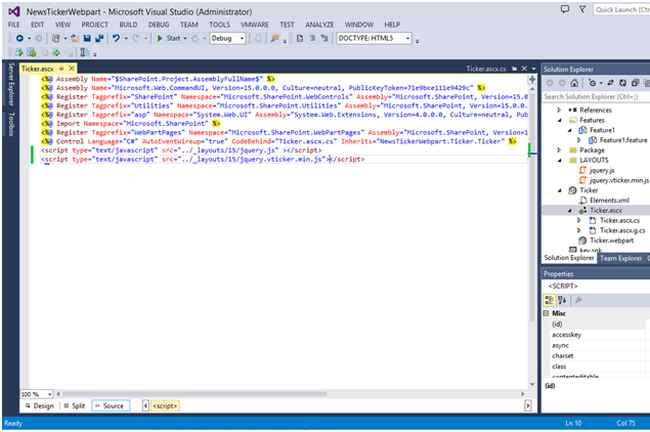Select the async property row

click(596, 345)
